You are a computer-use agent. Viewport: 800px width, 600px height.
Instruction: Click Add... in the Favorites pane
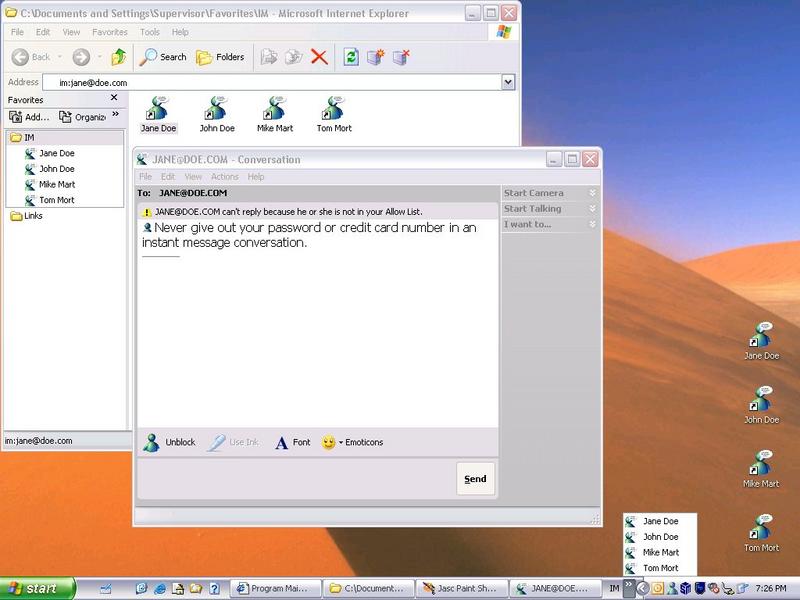pos(30,117)
